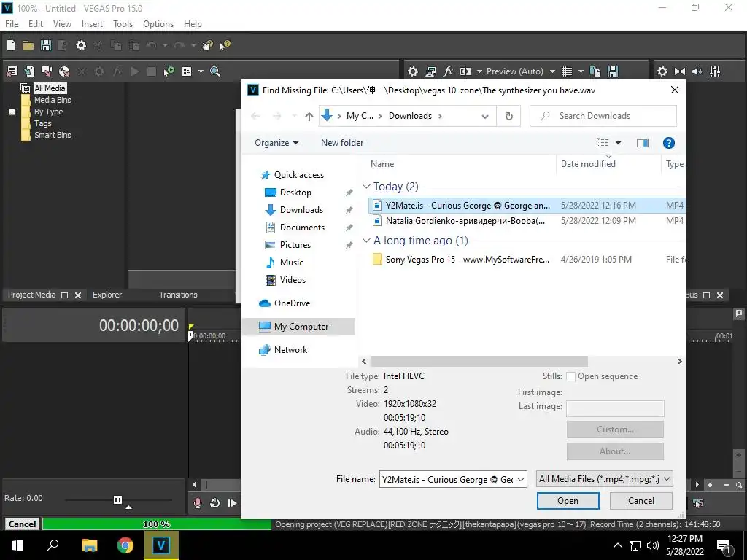Open Video Preview properties gear icon

[x=413, y=71]
